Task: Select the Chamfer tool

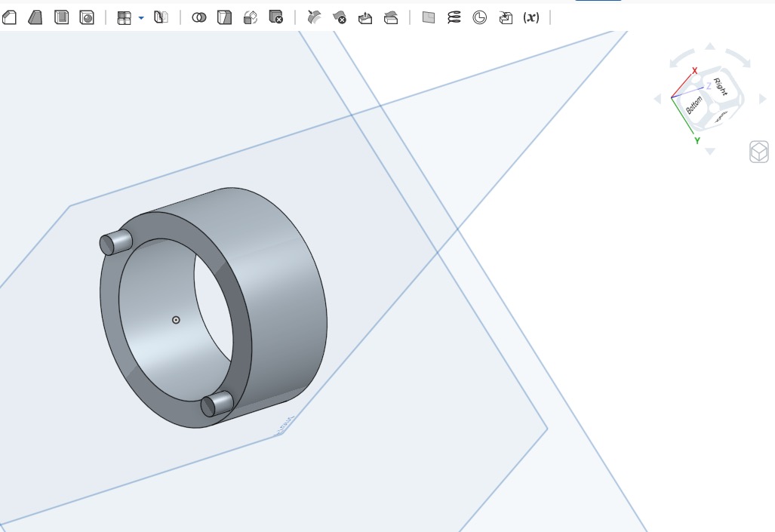Action: [35, 17]
